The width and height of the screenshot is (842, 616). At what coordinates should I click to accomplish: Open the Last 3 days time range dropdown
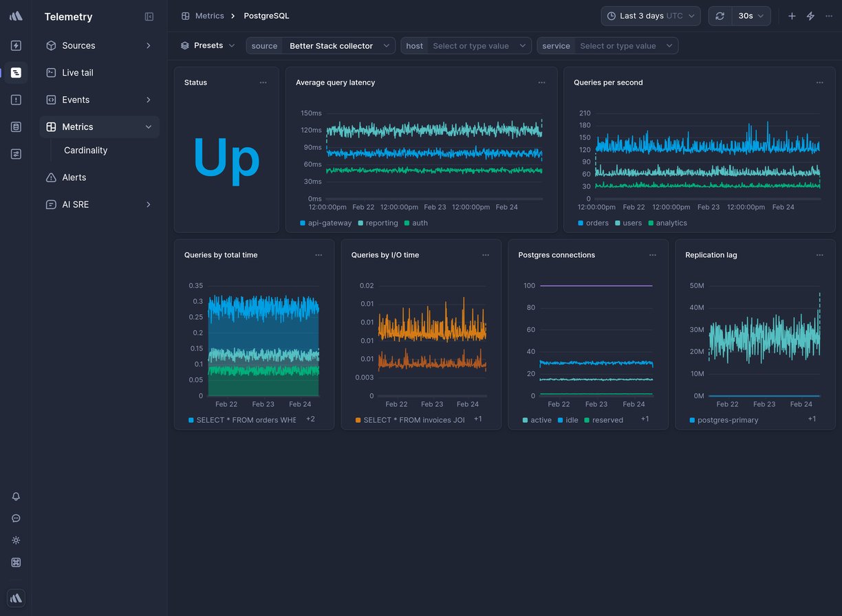tap(649, 15)
